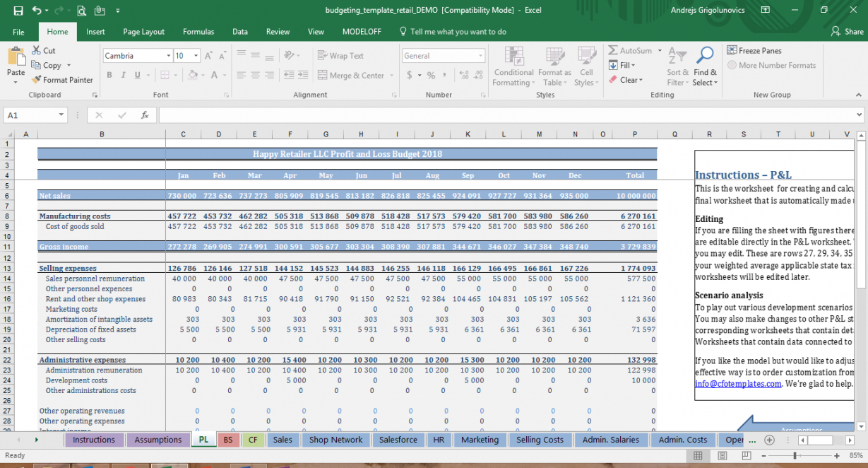
Task: Click the Cut scissors icon
Action: point(37,51)
